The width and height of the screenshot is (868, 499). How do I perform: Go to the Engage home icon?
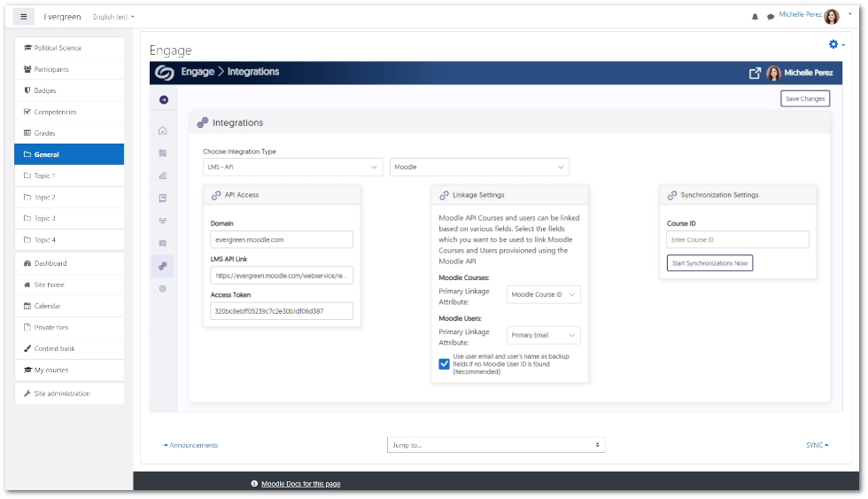point(163,130)
